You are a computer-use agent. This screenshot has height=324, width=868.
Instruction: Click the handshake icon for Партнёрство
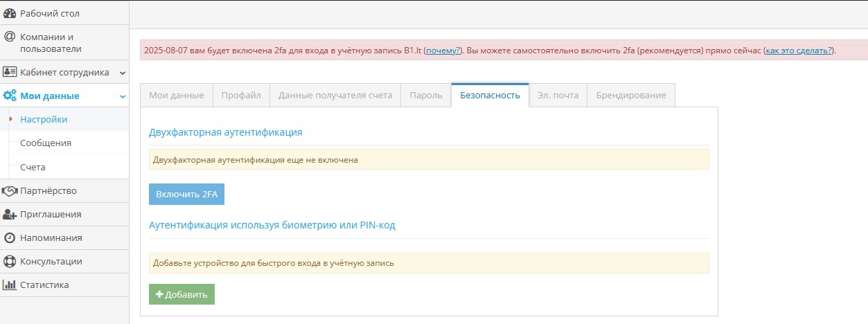(x=10, y=190)
